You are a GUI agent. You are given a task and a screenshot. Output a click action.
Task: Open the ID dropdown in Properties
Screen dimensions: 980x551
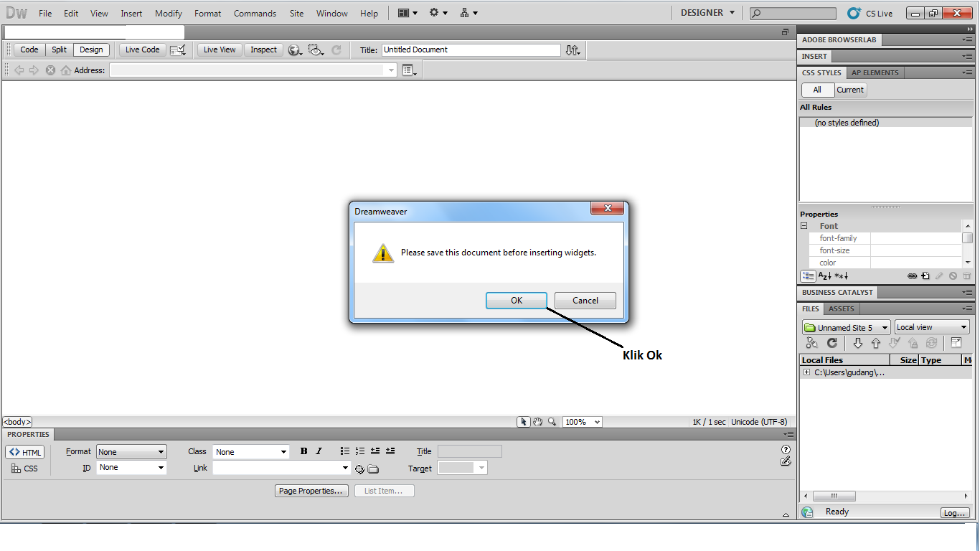[131, 467]
